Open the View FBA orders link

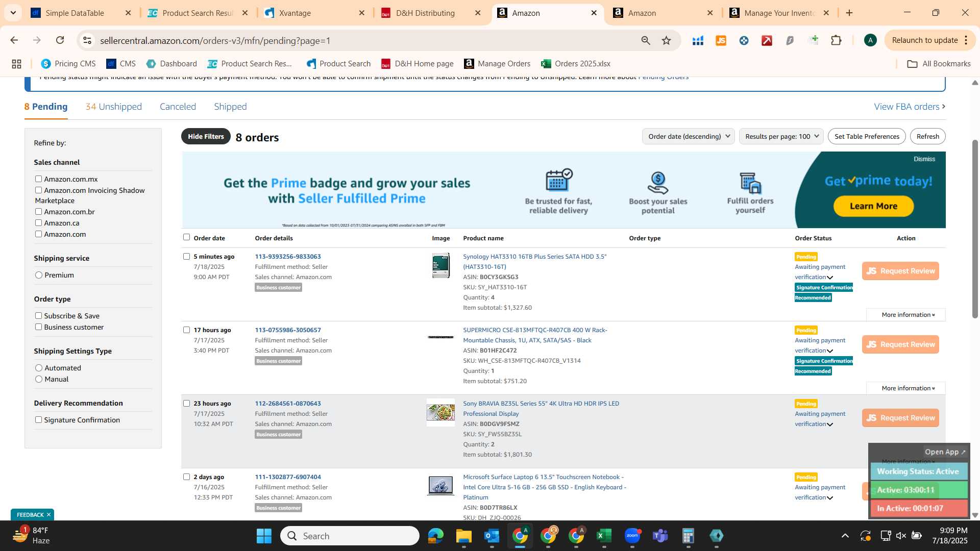[910, 107]
